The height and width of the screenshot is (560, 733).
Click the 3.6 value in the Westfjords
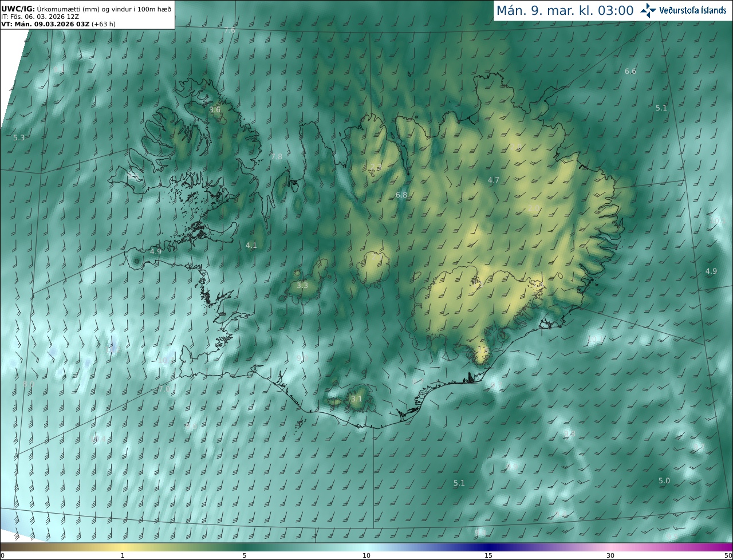click(215, 109)
